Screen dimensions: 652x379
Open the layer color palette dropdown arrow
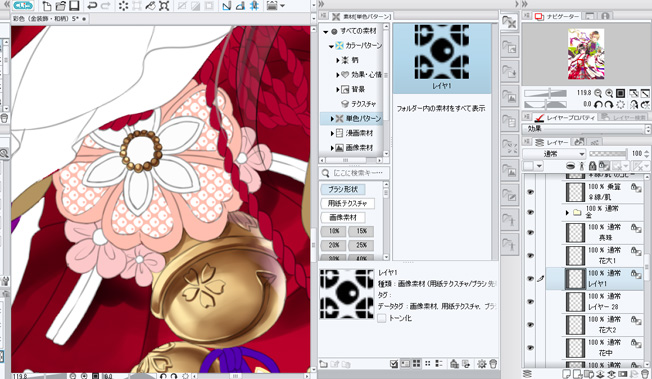click(539, 166)
